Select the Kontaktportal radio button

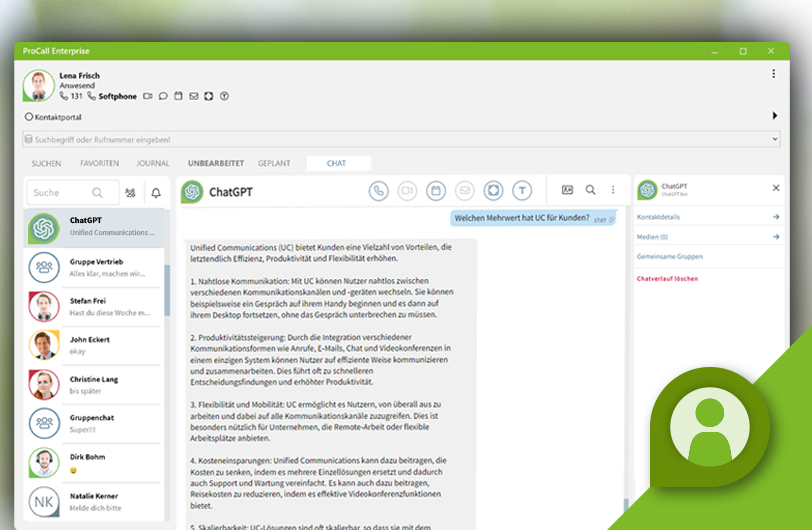point(29,117)
